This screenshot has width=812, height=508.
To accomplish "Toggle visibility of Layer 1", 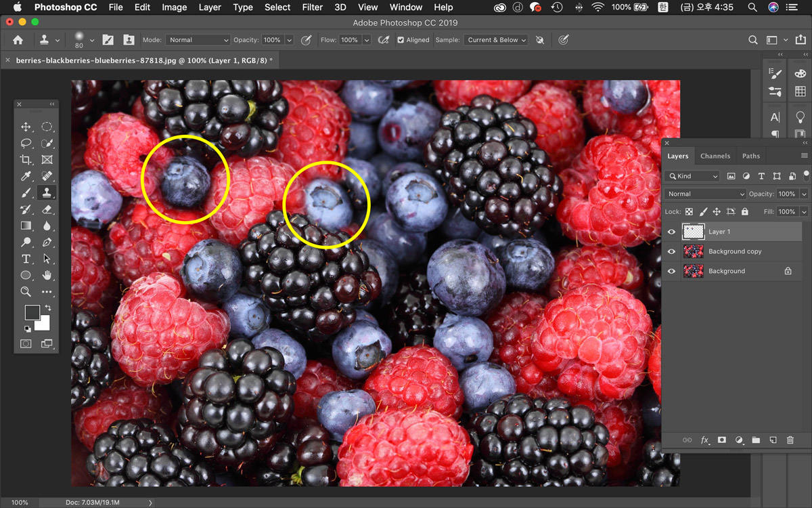I will coord(671,232).
